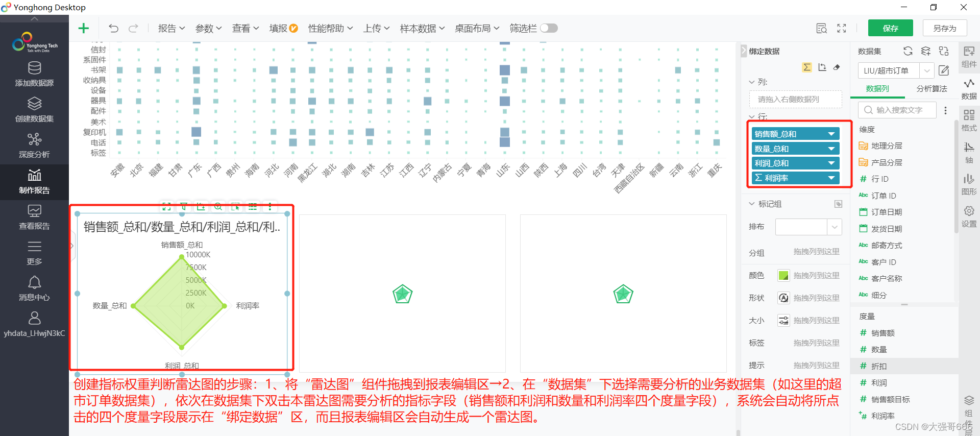980x436 pixels.
Task: Click the 填报 toolbar item
Action: [x=283, y=29]
